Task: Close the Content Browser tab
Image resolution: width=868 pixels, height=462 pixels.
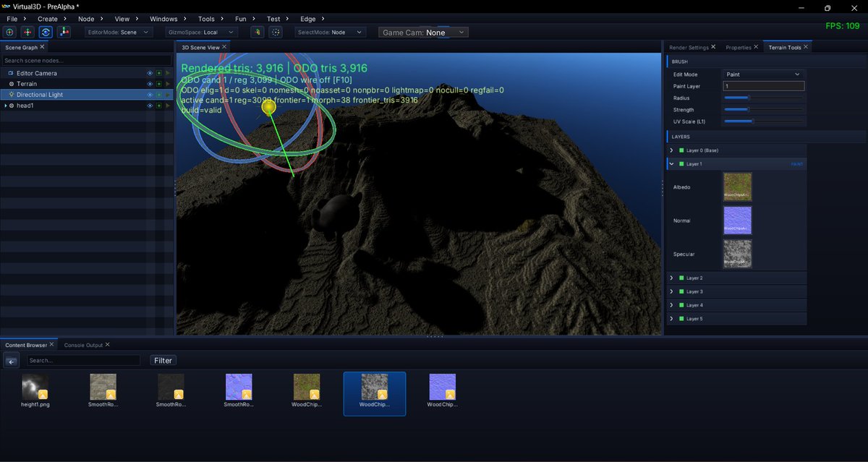Action: 52,345
